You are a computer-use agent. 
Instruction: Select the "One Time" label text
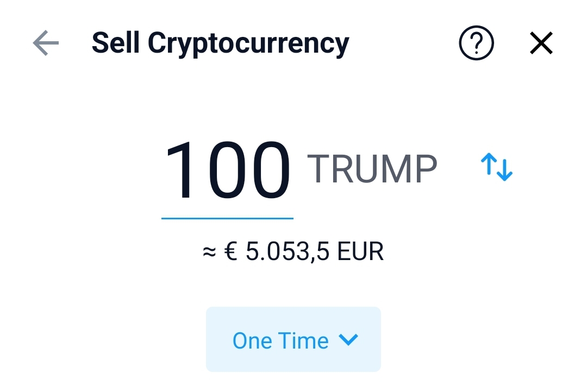(280, 341)
